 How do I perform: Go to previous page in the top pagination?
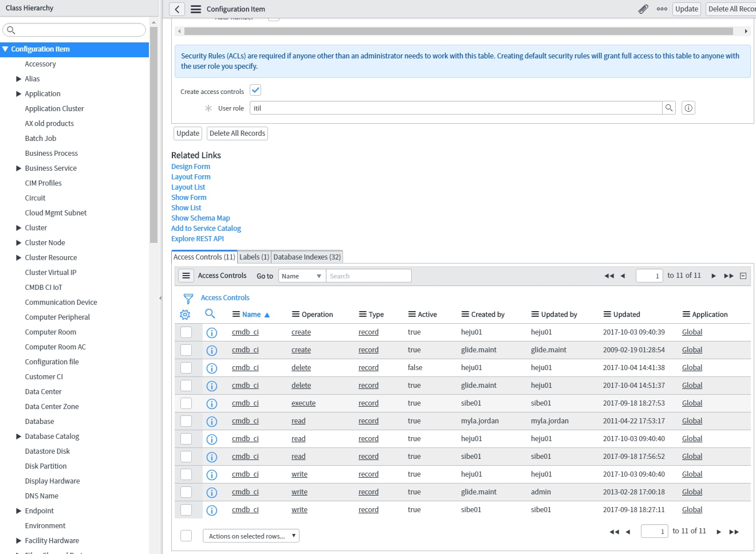click(x=623, y=276)
